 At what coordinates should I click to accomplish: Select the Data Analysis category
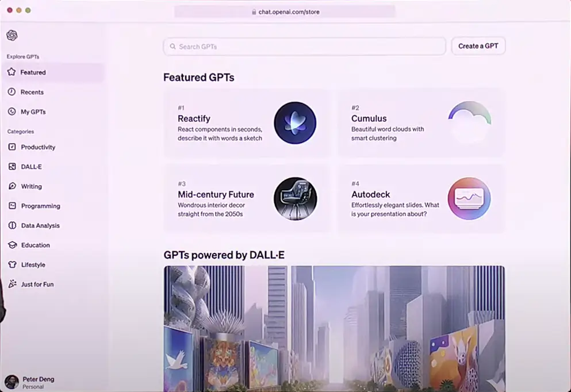40,226
